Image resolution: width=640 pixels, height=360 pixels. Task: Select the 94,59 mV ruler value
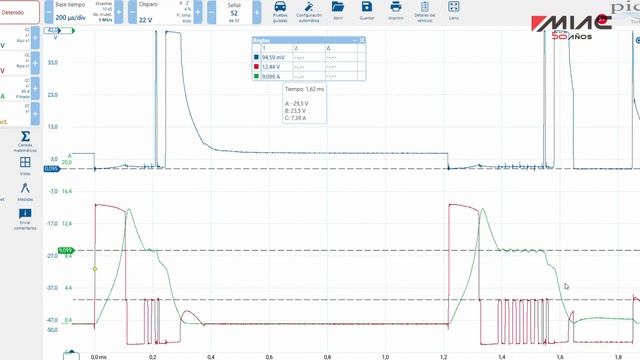click(273, 58)
